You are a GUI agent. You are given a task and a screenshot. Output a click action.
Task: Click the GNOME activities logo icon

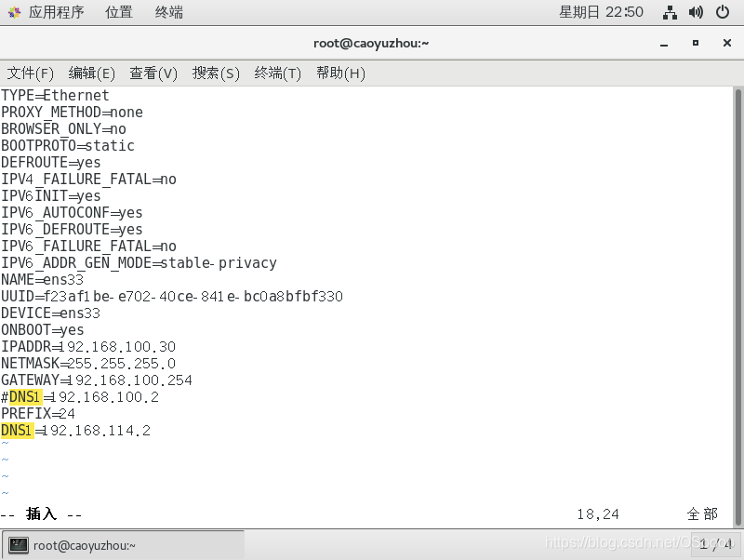coord(14,12)
